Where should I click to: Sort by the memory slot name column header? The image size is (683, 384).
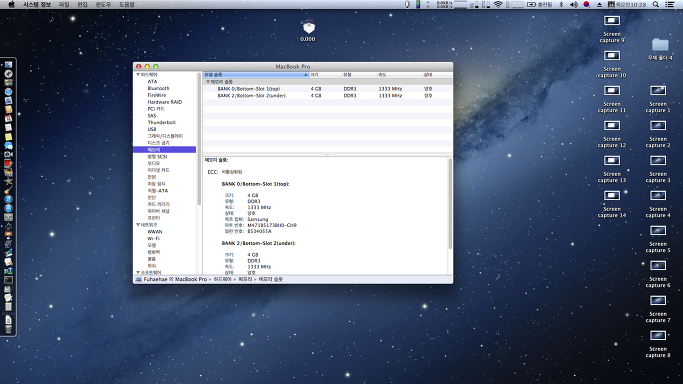[x=256, y=75]
